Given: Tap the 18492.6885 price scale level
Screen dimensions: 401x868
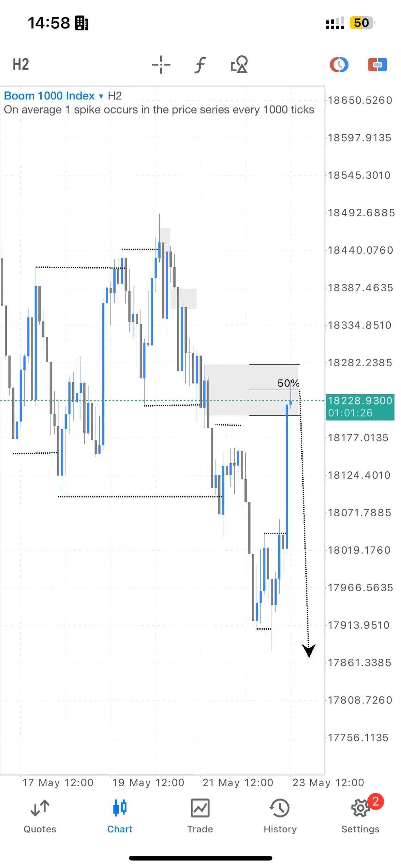Looking at the screenshot, I should [x=361, y=213].
